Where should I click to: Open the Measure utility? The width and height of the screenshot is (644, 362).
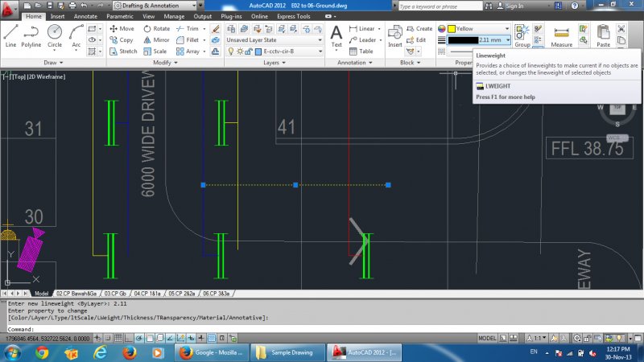561,36
